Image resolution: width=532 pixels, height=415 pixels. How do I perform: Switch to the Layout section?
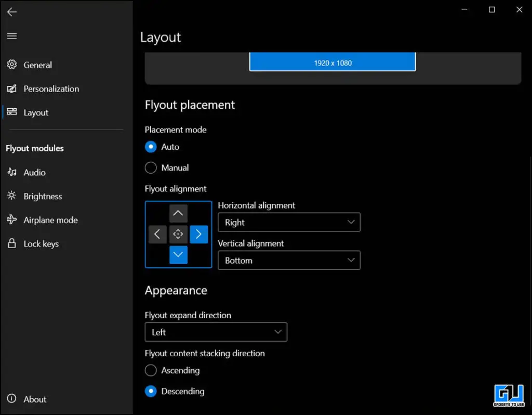36,112
